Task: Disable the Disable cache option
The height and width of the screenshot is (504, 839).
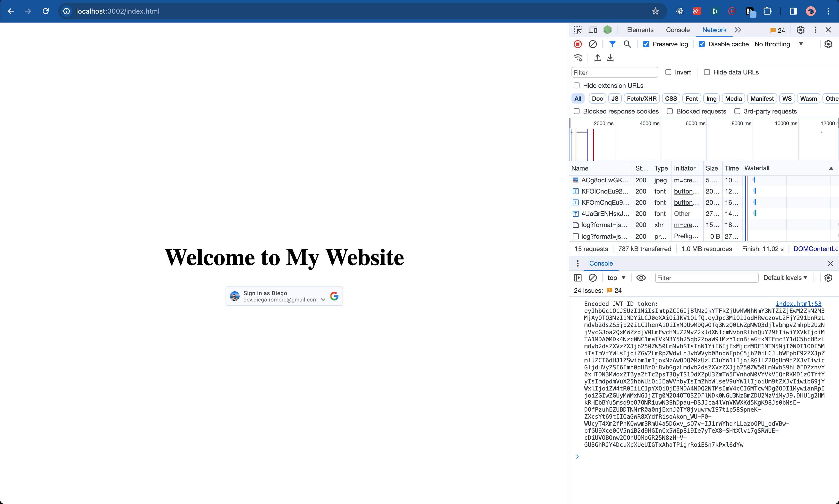Action: tap(702, 44)
